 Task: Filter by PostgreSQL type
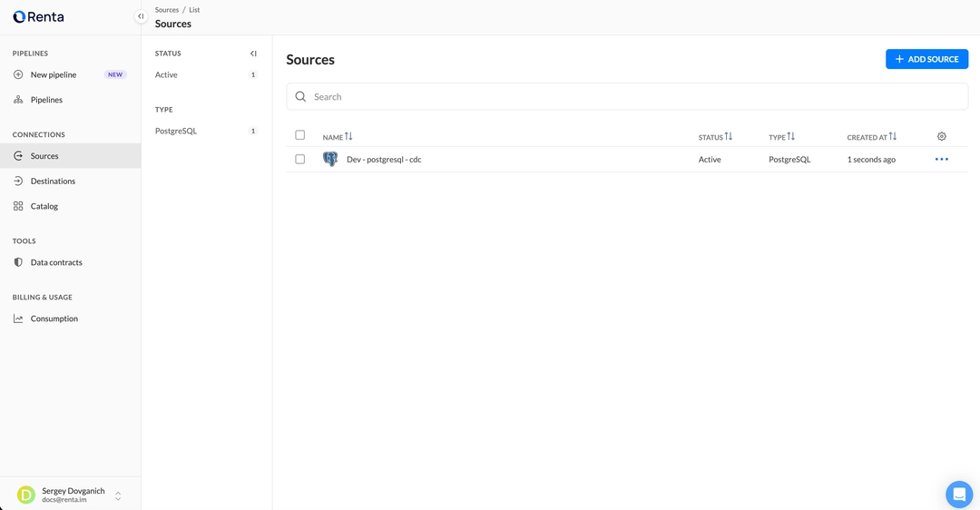click(176, 131)
